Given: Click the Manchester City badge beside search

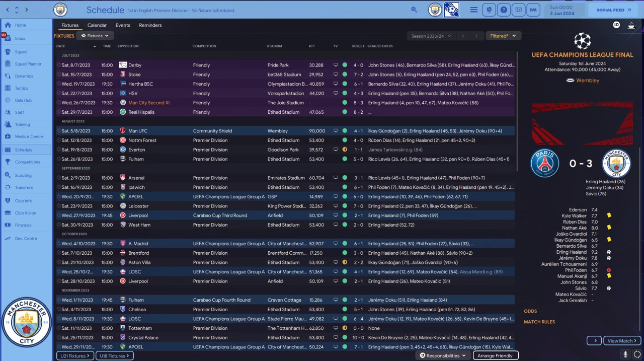Looking at the screenshot, I should click(x=435, y=10).
